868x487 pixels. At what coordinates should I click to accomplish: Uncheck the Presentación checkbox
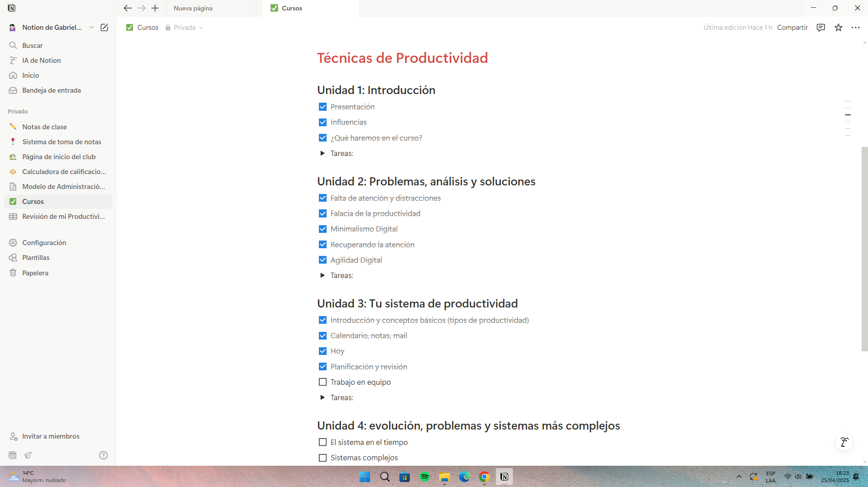pyautogui.click(x=323, y=107)
